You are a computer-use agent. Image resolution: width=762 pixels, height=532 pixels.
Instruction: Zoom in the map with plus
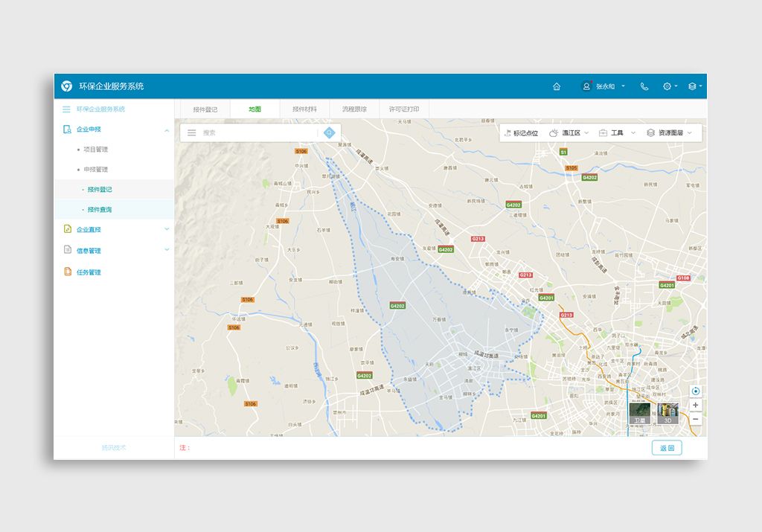[696, 405]
